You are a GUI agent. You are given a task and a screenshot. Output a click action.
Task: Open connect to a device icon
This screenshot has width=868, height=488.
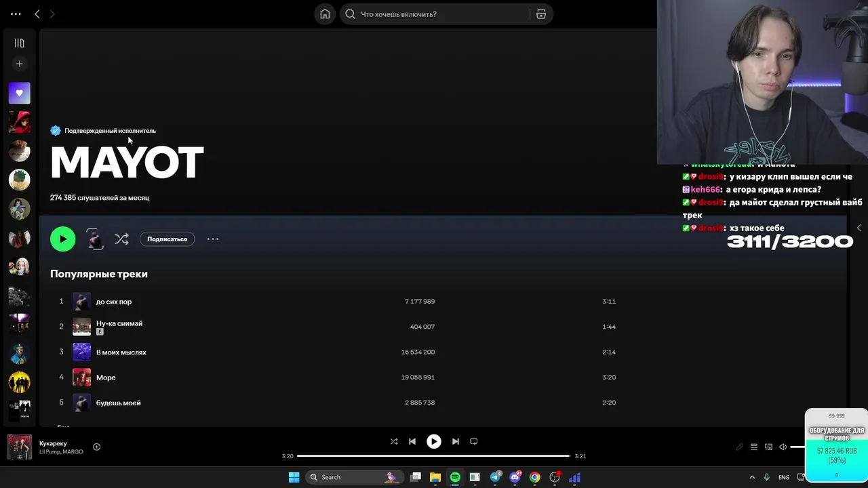[768, 447]
